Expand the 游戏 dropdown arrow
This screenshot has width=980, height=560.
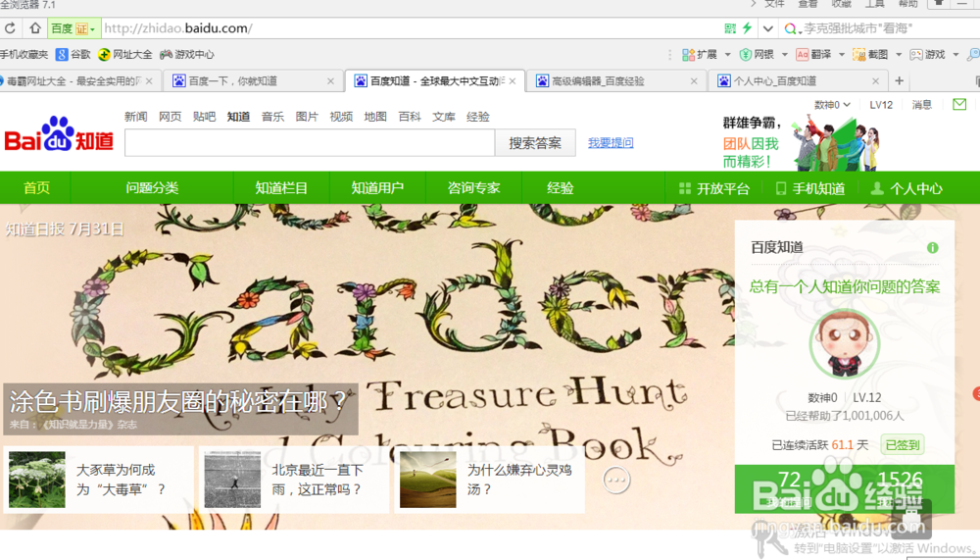click(x=955, y=55)
